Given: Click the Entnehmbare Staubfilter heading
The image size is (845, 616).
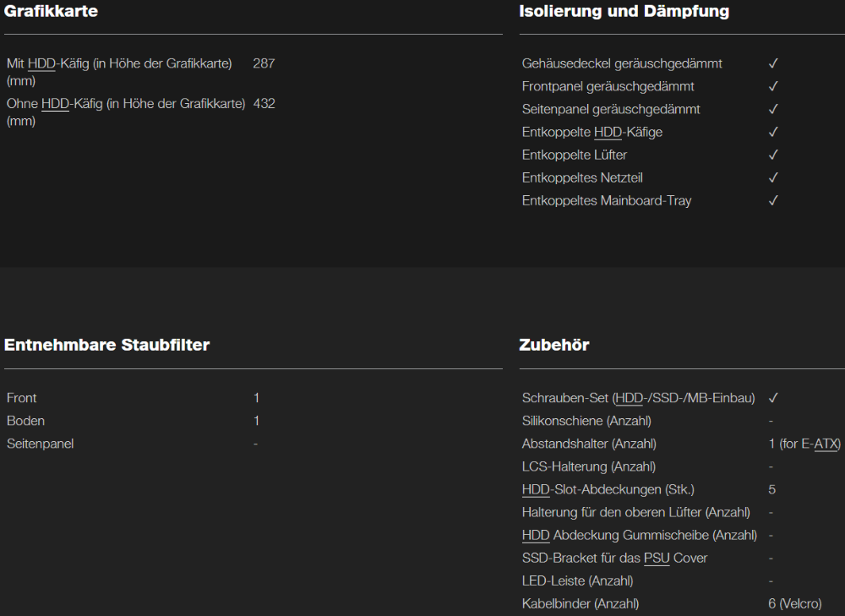Looking at the screenshot, I should [106, 345].
